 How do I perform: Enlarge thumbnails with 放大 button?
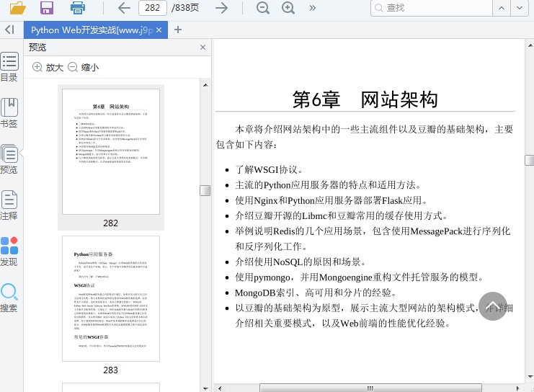pyautogui.click(x=48, y=67)
